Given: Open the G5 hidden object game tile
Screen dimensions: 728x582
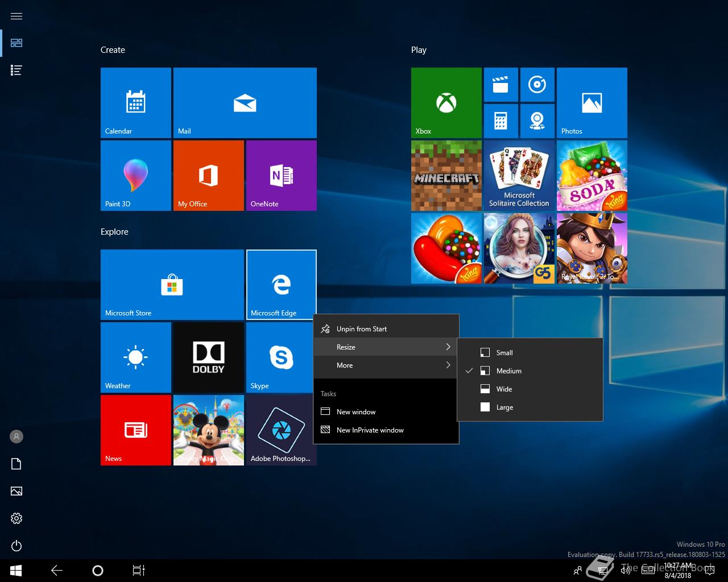Looking at the screenshot, I should [x=519, y=248].
